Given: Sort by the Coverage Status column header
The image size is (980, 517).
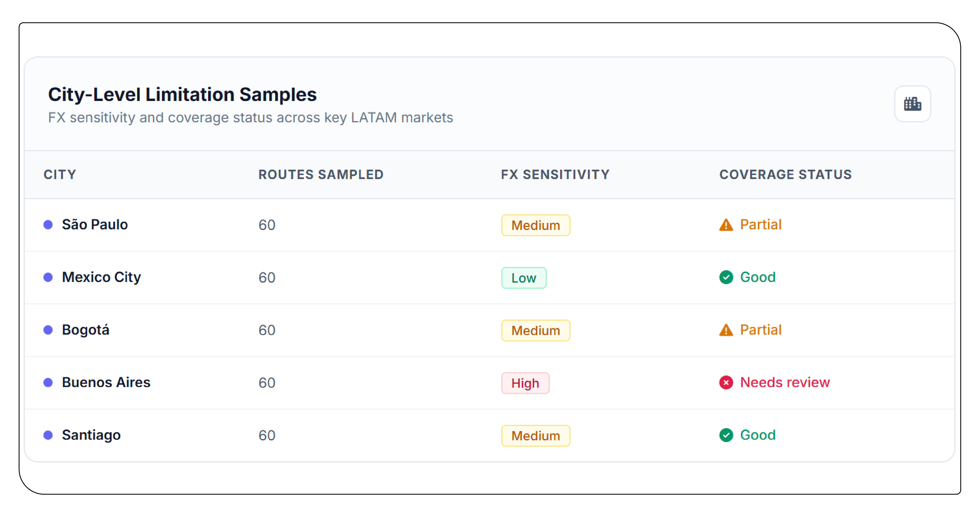Looking at the screenshot, I should click(x=785, y=174).
